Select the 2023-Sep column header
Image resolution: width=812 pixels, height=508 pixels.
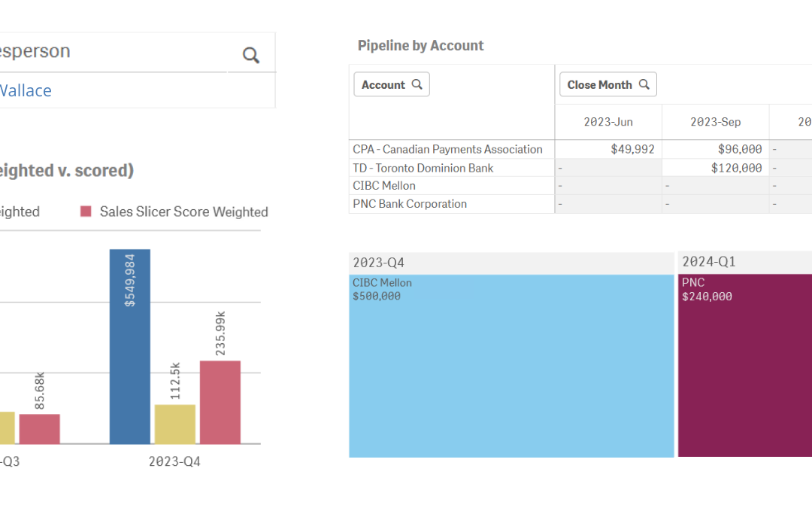click(x=716, y=122)
